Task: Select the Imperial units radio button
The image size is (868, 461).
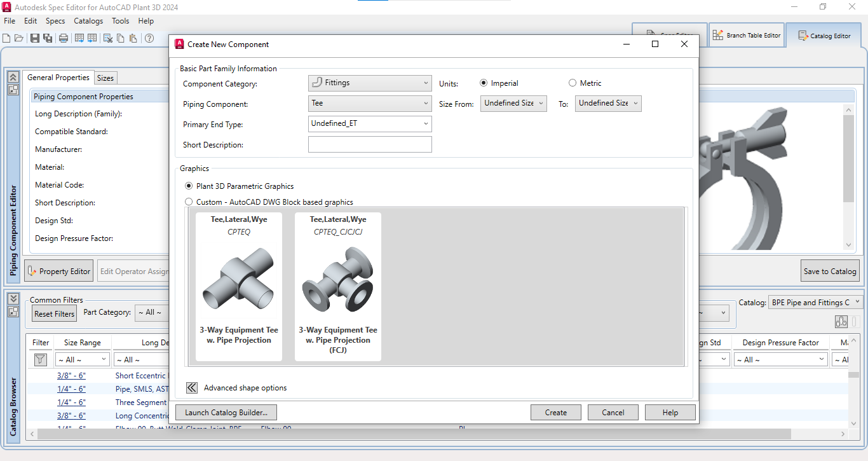Action: [x=484, y=83]
